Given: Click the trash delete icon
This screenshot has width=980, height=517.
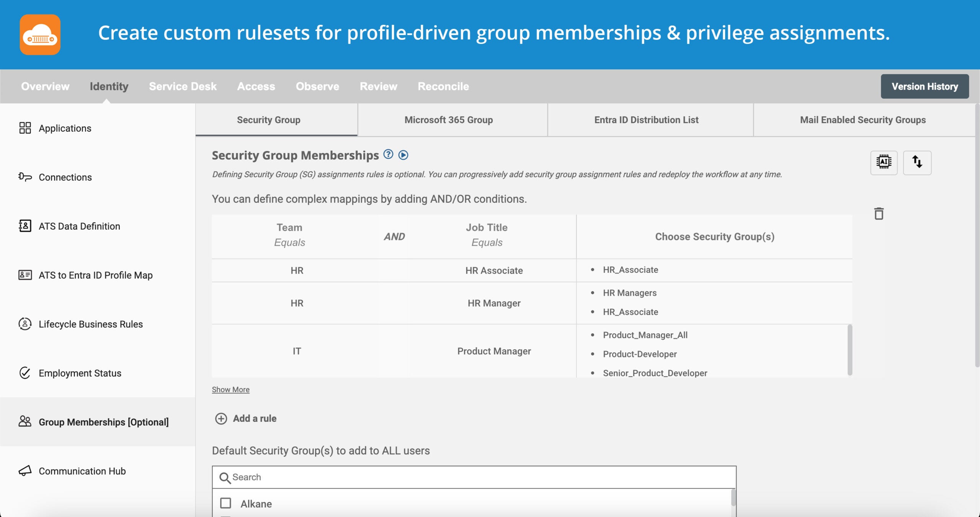Looking at the screenshot, I should (x=879, y=214).
